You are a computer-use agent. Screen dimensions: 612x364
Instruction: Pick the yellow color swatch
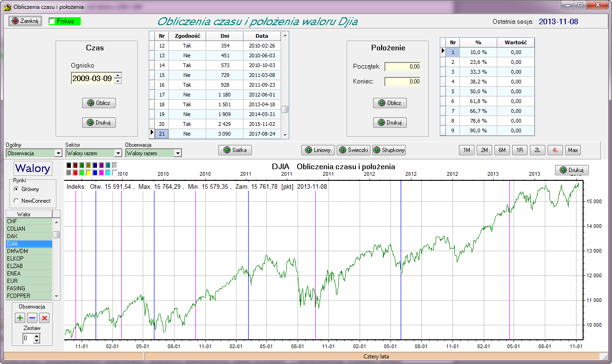89,173
